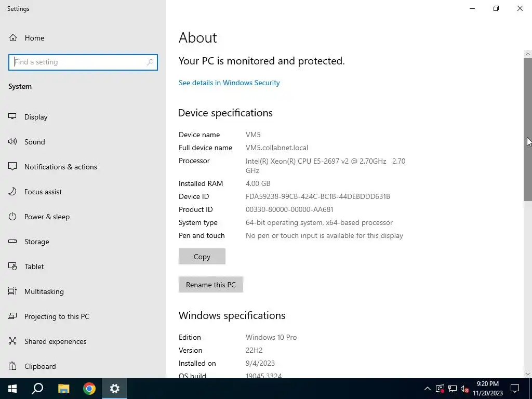Open See details in Windows Security link

point(229,83)
